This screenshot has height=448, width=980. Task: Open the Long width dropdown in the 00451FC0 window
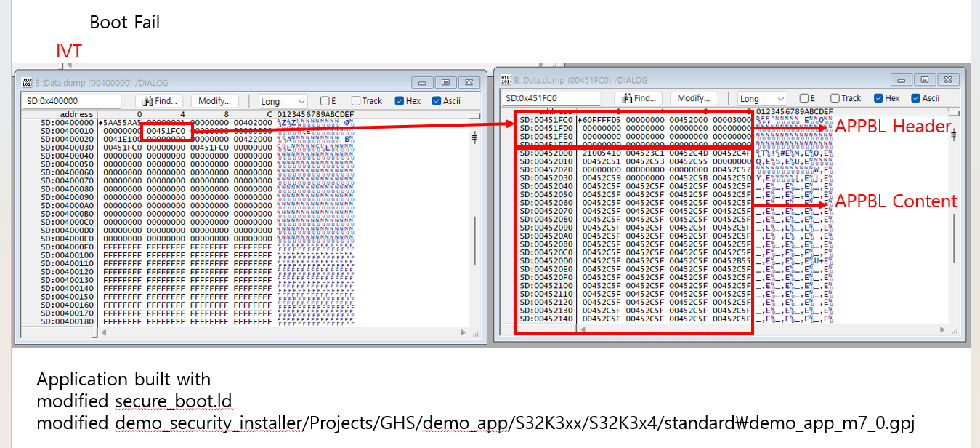coord(762,98)
